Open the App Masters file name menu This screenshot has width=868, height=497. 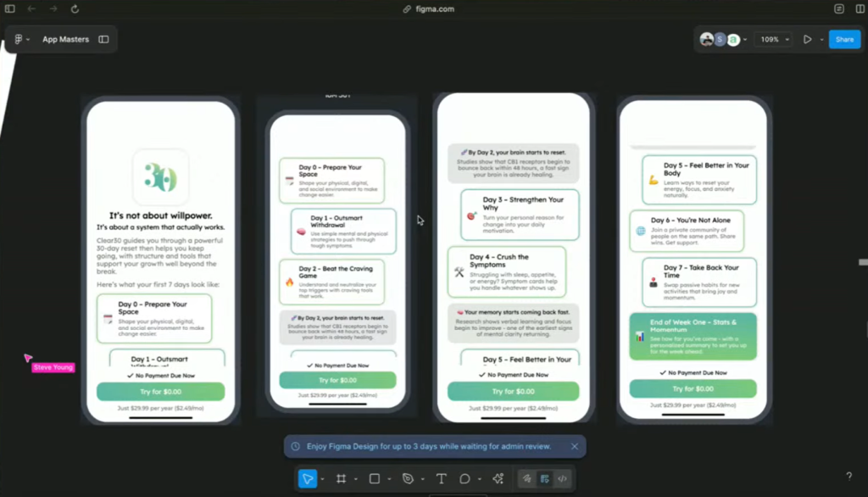tap(65, 39)
